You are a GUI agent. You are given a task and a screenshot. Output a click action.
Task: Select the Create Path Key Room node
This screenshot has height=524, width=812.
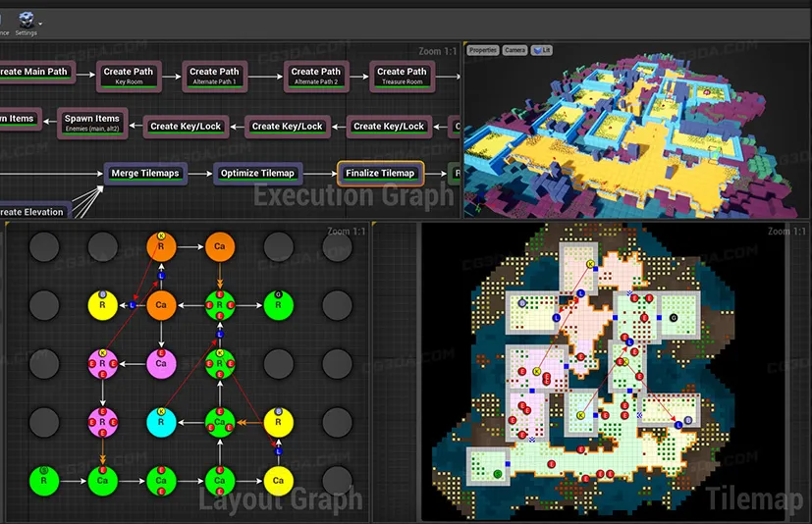[129, 77]
